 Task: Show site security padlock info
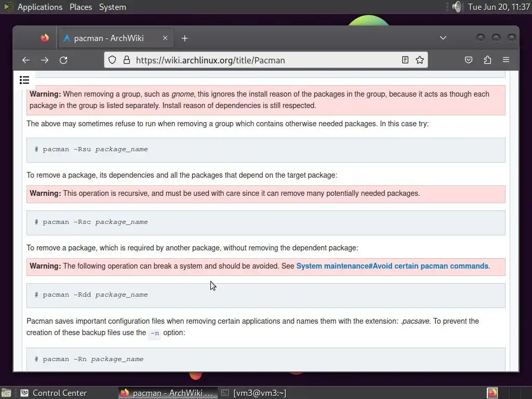[127, 60]
